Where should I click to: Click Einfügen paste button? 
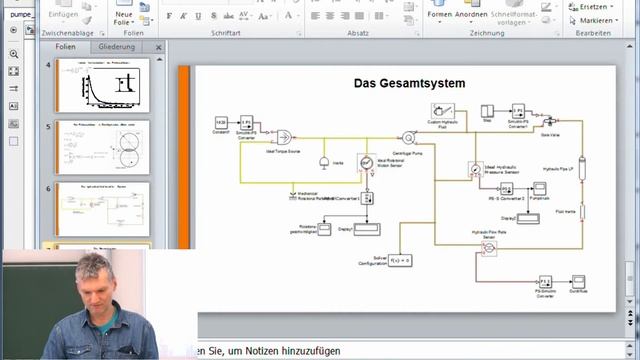(63, 11)
